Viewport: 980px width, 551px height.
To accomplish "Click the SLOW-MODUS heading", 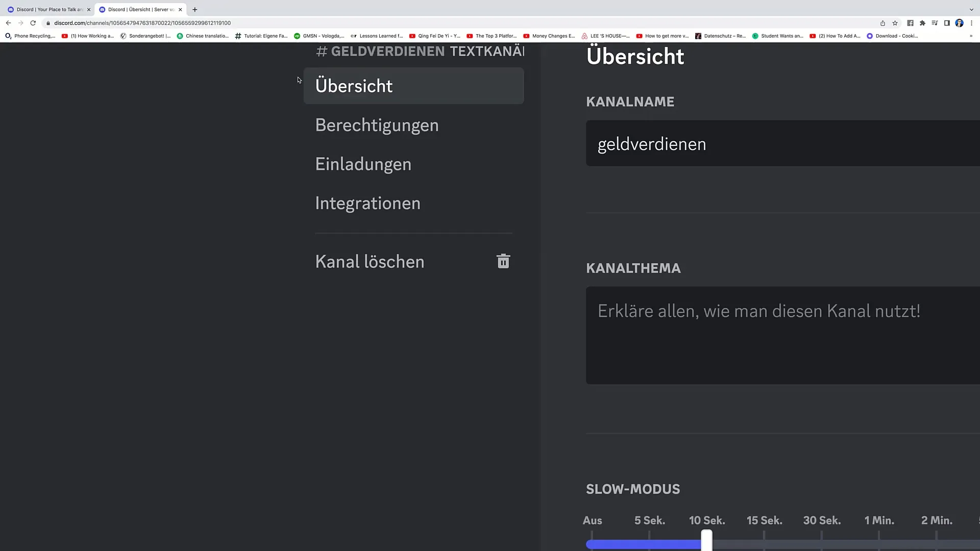I will coord(633,489).
